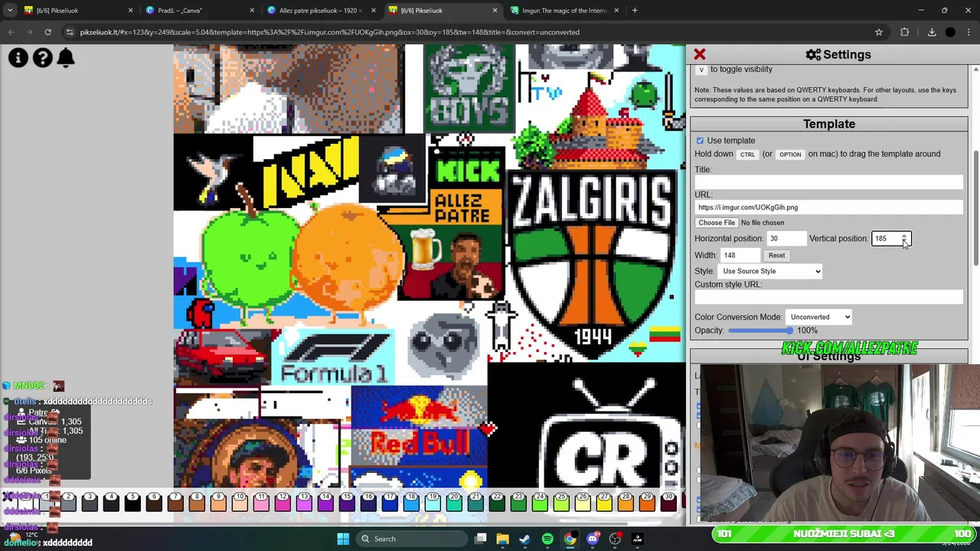Open the browser extensions puzzle icon

(905, 32)
